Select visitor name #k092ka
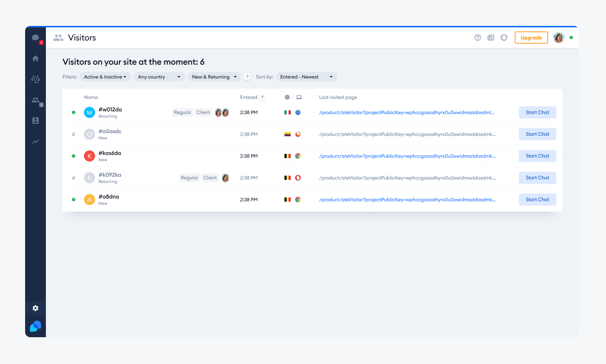Image resolution: width=606 pixels, height=364 pixels. coord(110,175)
